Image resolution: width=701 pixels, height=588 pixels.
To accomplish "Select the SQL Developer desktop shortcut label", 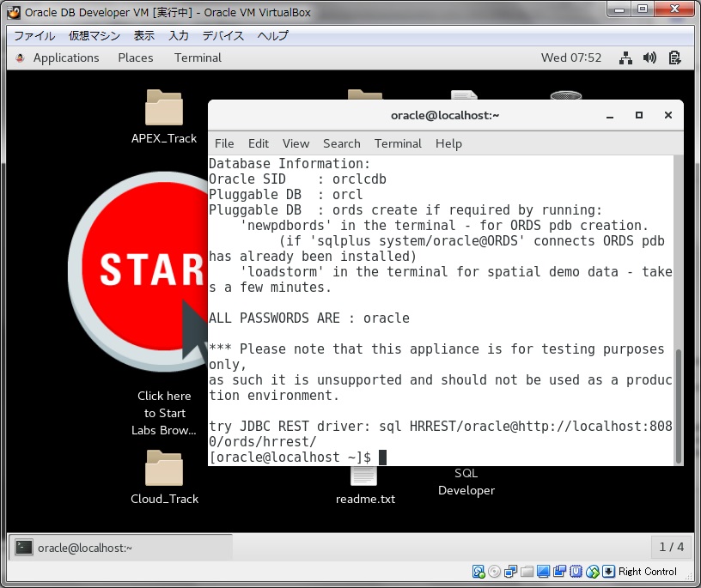I will (466, 482).
